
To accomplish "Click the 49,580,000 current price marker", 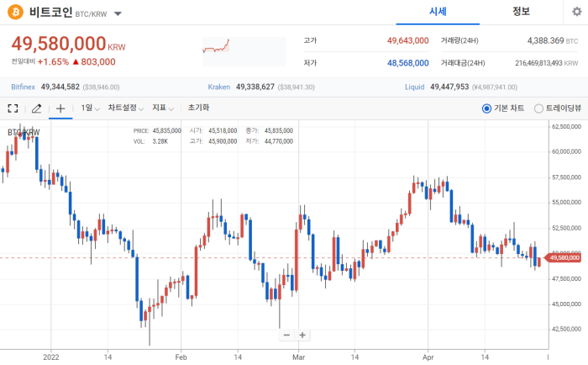I will (563, 258).
